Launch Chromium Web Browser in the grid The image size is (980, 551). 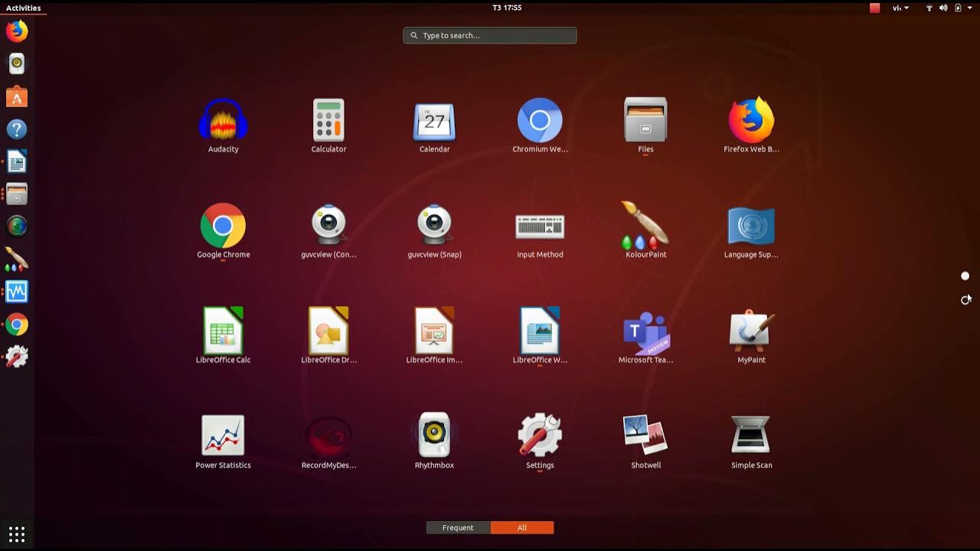coord(540,126)
